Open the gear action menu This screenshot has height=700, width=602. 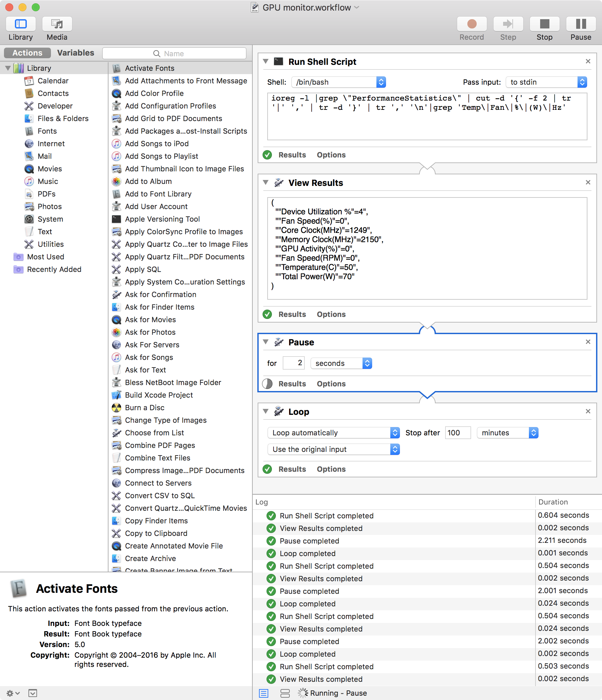click(x=13, y=693)
